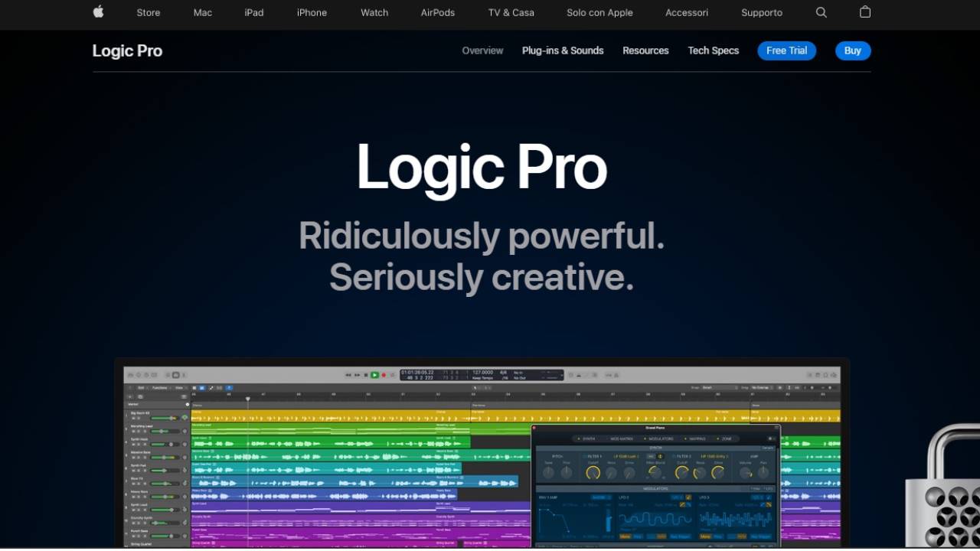Click the 'Seriously creative.' tagline text
Viewport: 980px width, 551px height.
tap(482, 277)
